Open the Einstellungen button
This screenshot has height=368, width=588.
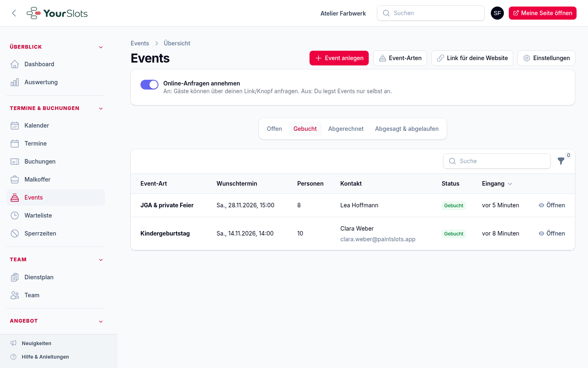tap(546, 58)
